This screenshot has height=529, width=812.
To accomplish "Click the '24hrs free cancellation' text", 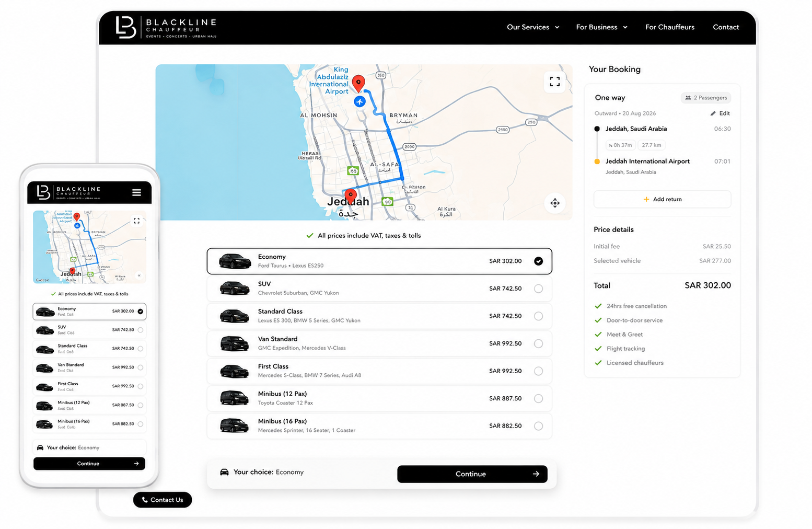I will [636, 306].
